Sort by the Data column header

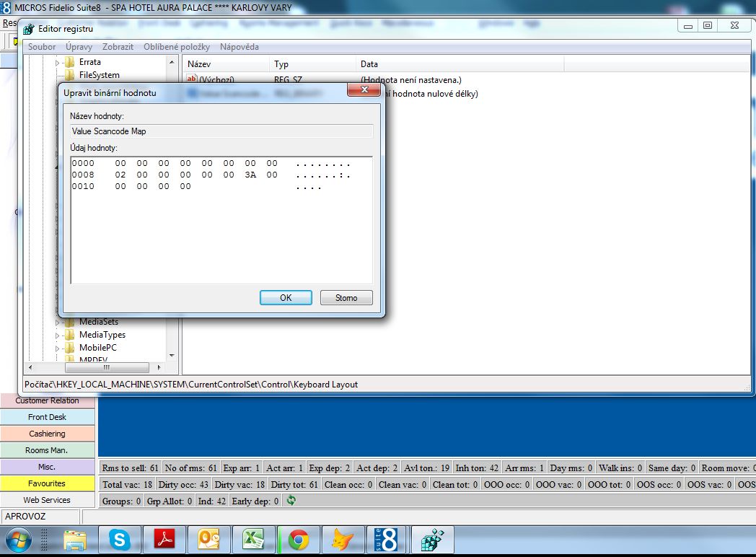click(460, 64)
